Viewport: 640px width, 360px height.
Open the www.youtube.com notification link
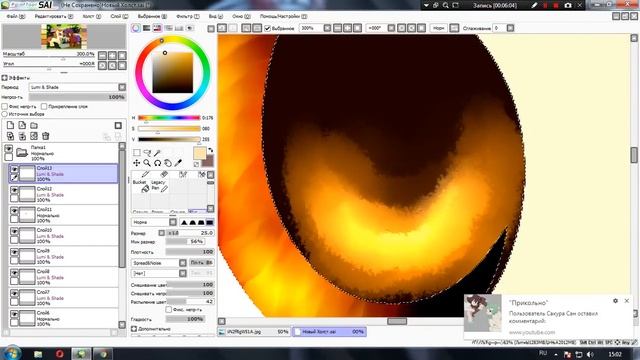[531, 332]
